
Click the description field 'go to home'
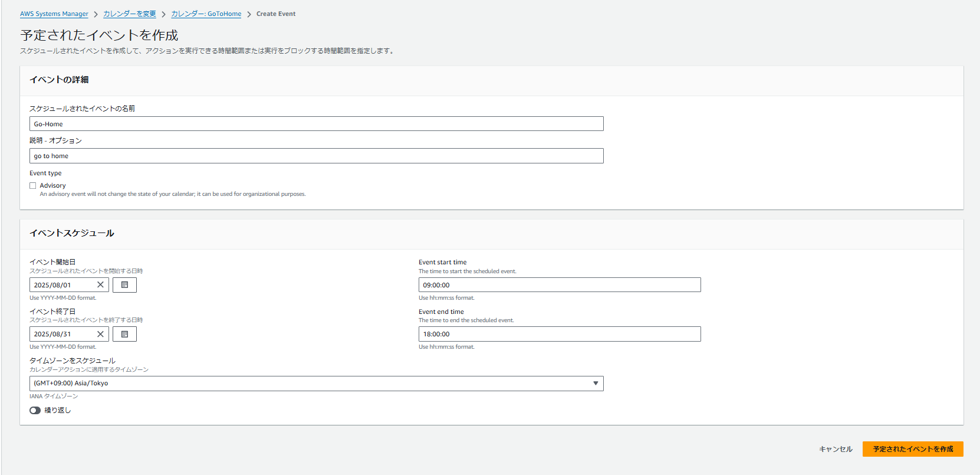pyautogui.click(x=316, y=156)
